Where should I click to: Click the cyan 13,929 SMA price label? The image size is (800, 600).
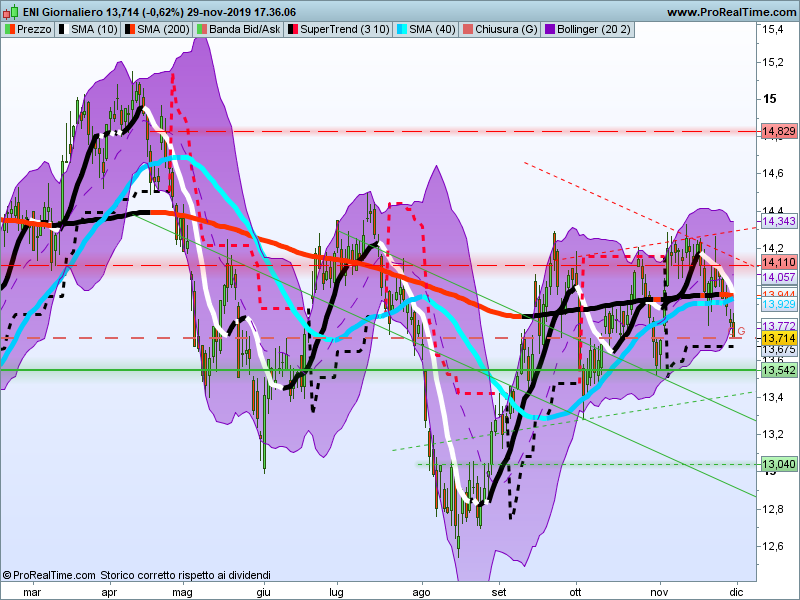click(779, 304)
